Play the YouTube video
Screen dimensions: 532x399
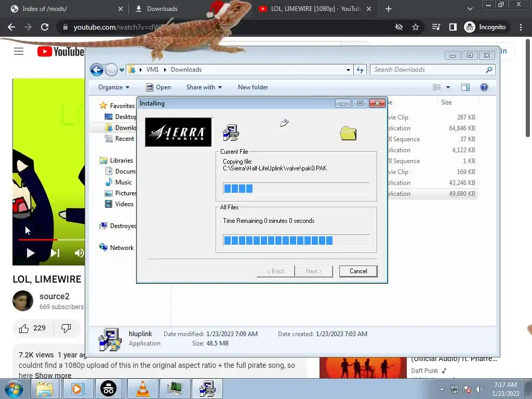[x=30, y=253]
